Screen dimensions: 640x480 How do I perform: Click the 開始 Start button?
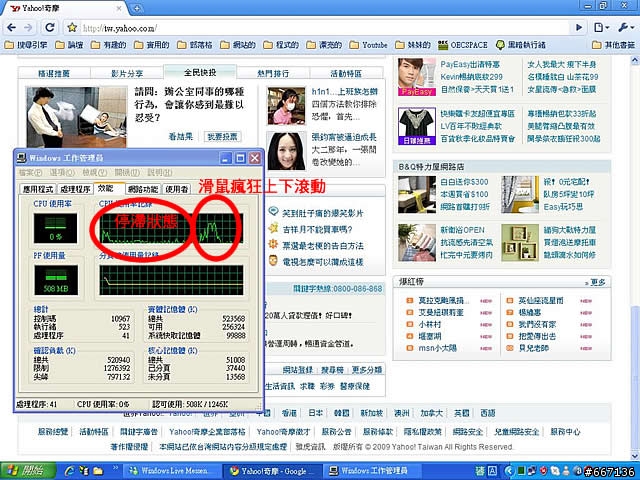[x=28, y=471]
